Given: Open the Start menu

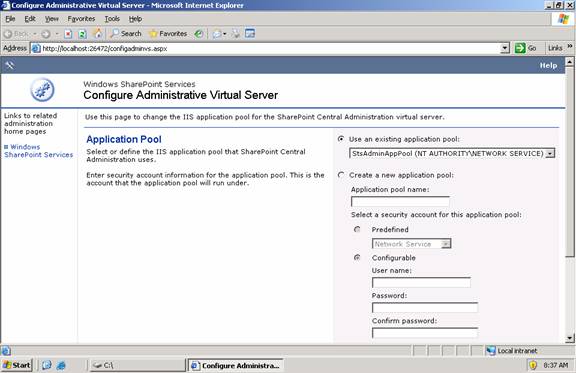Looking at the screenshot, I should 17,365.
